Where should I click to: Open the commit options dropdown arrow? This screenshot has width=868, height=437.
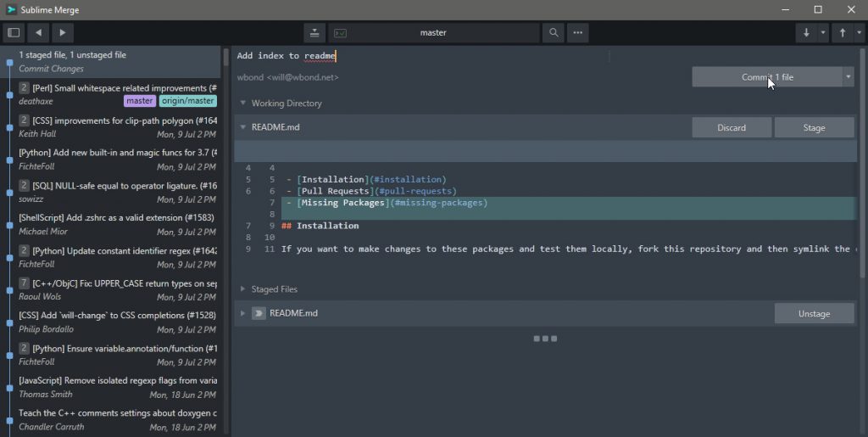coord(848,77)
